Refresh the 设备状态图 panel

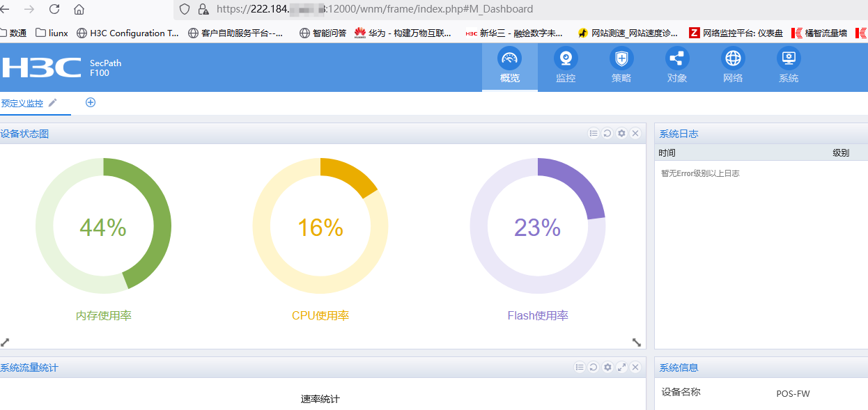coord(607,134)
